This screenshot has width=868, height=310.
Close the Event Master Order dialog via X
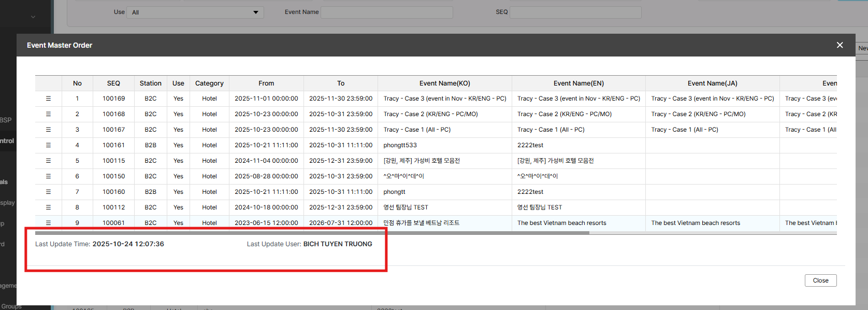coord(840,45)
